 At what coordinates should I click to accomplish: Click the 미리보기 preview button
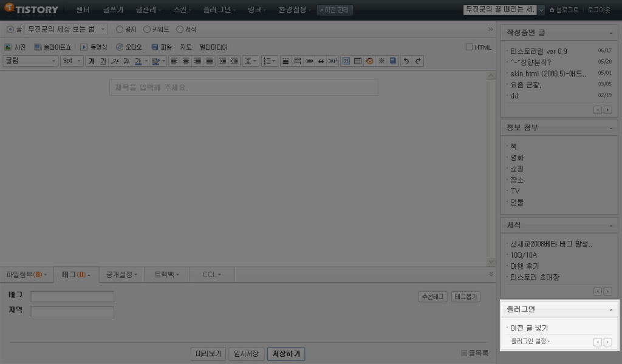[x=208, y=353]
